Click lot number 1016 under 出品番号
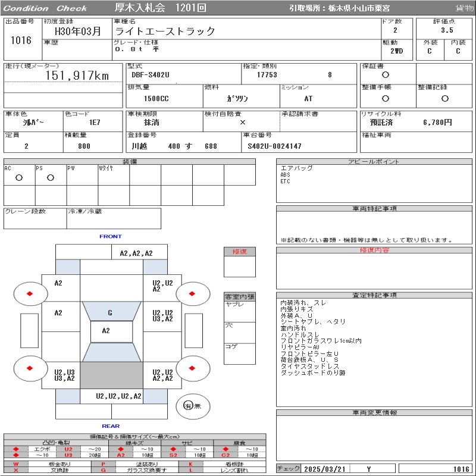This screenshot has height=476, width=476. pos(21,40)
